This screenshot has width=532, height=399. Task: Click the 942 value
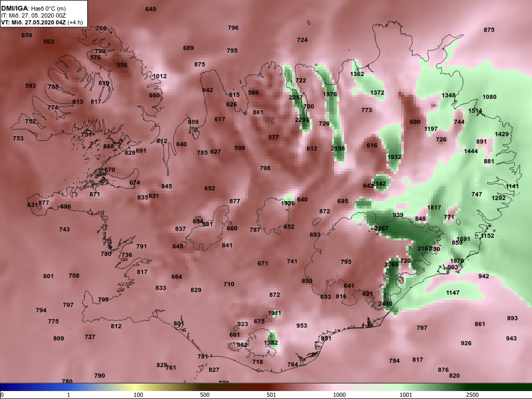pos(484,276)
